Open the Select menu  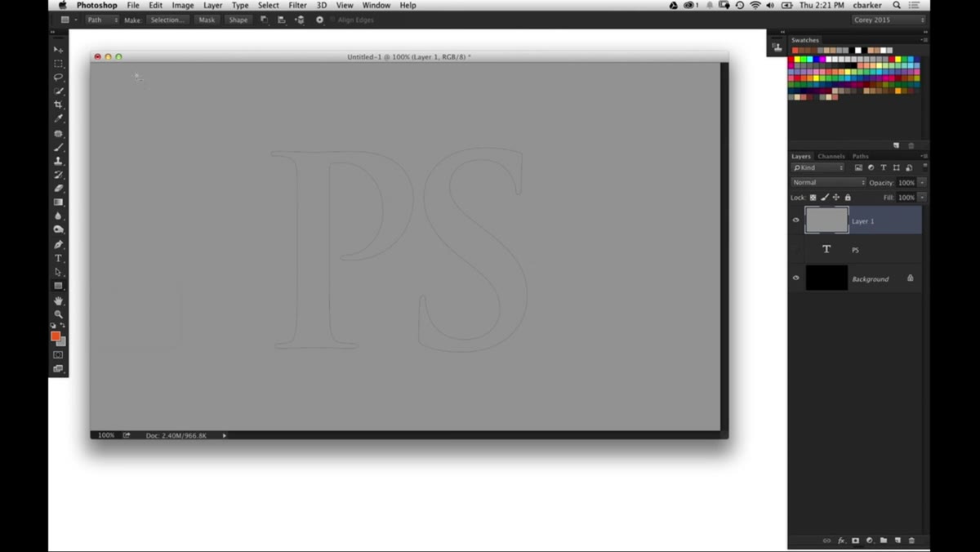269,5
